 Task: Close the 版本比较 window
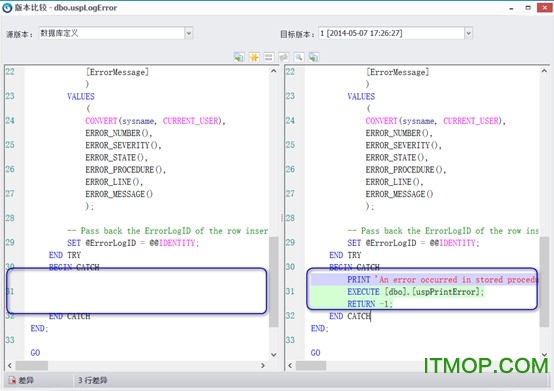coord(544,8)
